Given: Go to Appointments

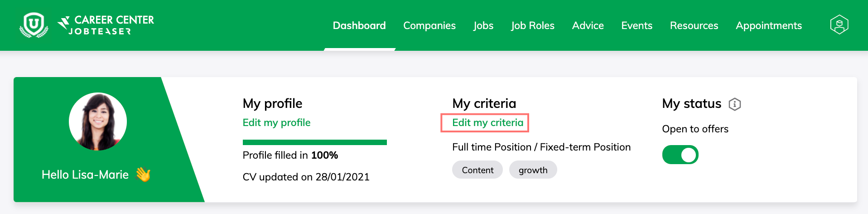Looking at the screenshot, I should click(769, 25).
